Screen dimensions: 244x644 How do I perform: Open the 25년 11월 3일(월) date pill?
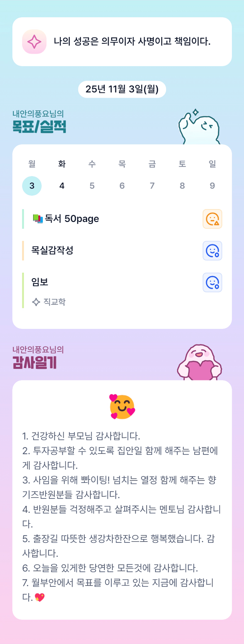(122, 89)
